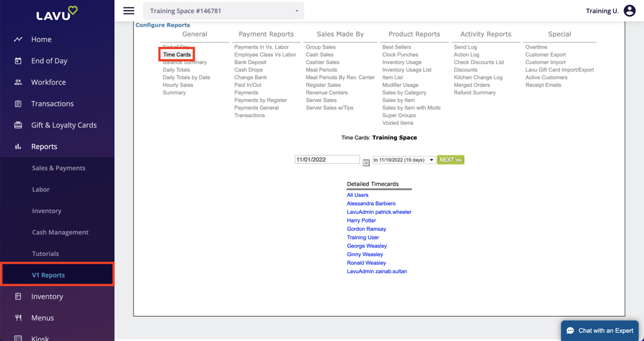Open the date range days dropdown

pyautogui.click(x=404, y=160)
